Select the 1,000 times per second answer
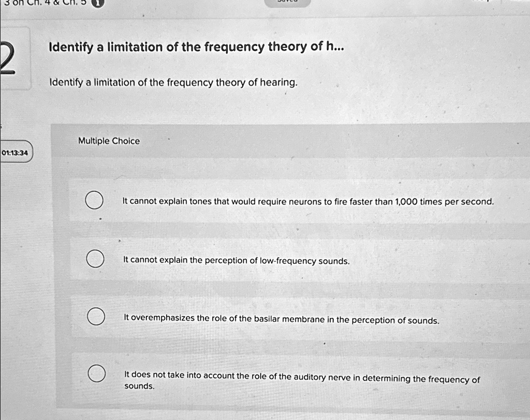Viewport: 530px width, 420px height. point(94,200)
